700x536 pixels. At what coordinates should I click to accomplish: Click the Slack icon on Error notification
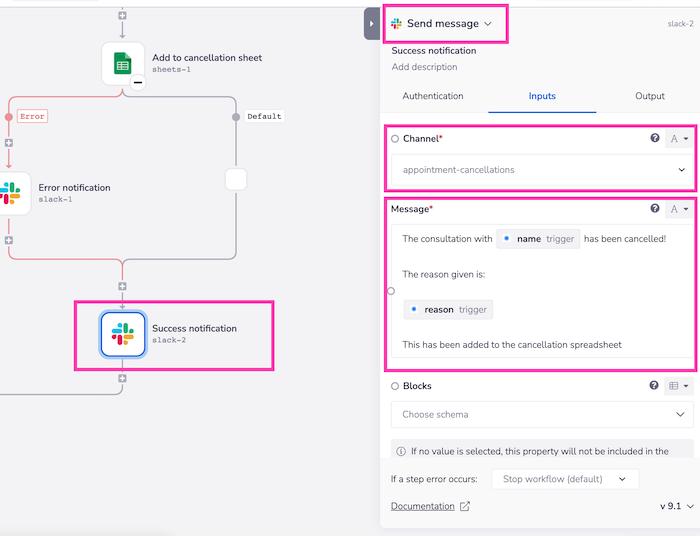(10, 193)
